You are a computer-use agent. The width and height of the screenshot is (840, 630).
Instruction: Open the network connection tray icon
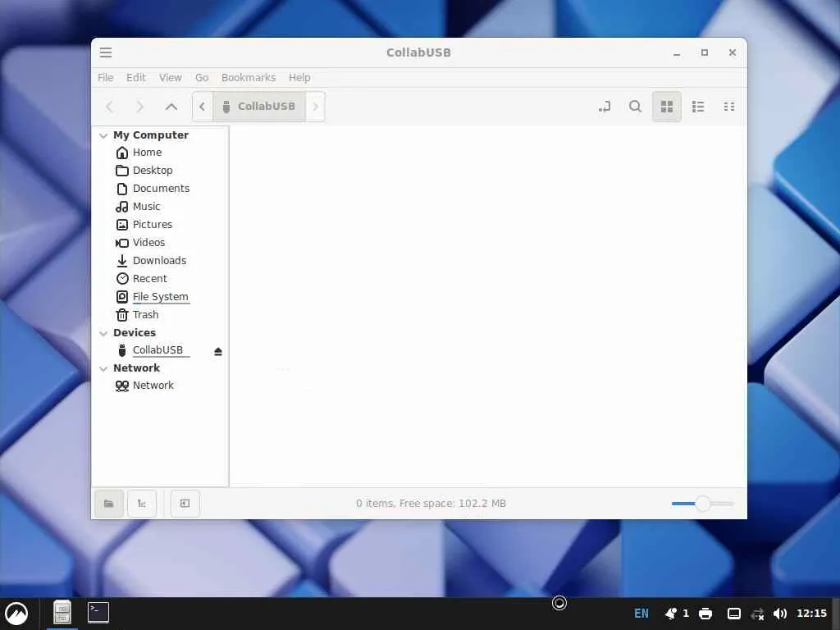(x=757, y=614)
